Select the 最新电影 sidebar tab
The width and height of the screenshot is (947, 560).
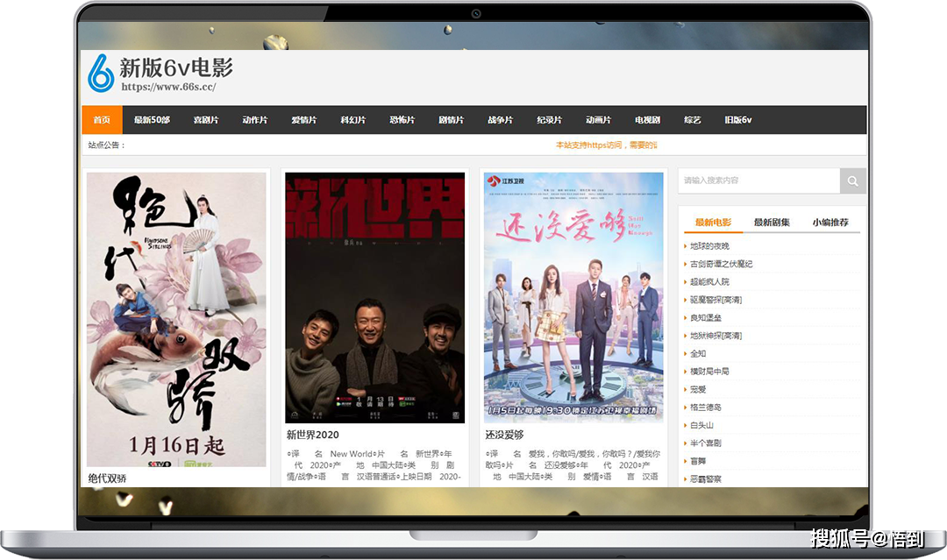tap(713, 222)
